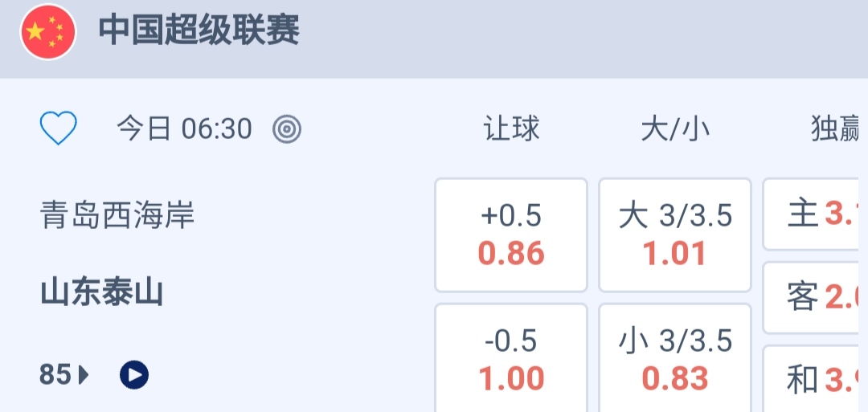
Task: Open the 青岛西海岸 team name
Action: click(x=117, y=215)
